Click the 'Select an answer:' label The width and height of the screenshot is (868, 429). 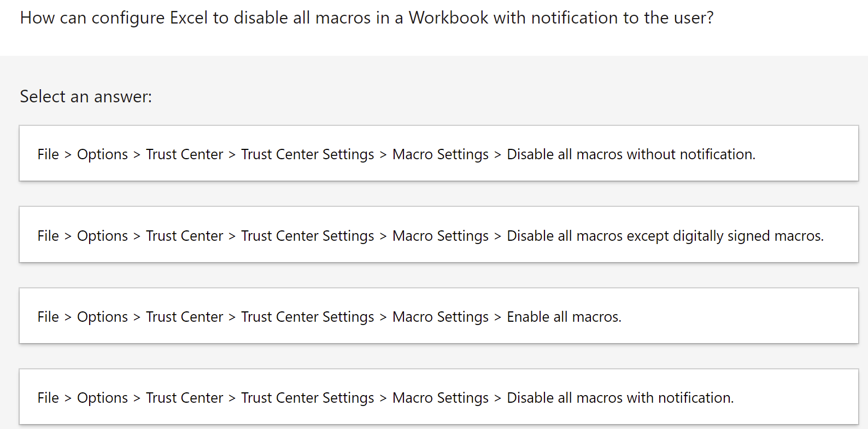(86, 96)
